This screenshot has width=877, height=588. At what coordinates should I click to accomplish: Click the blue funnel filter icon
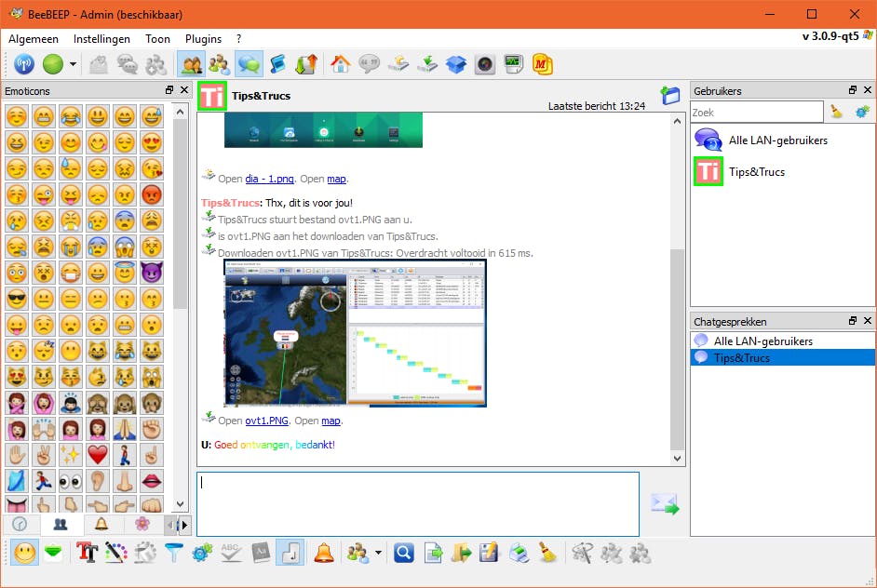coord(173,553)
